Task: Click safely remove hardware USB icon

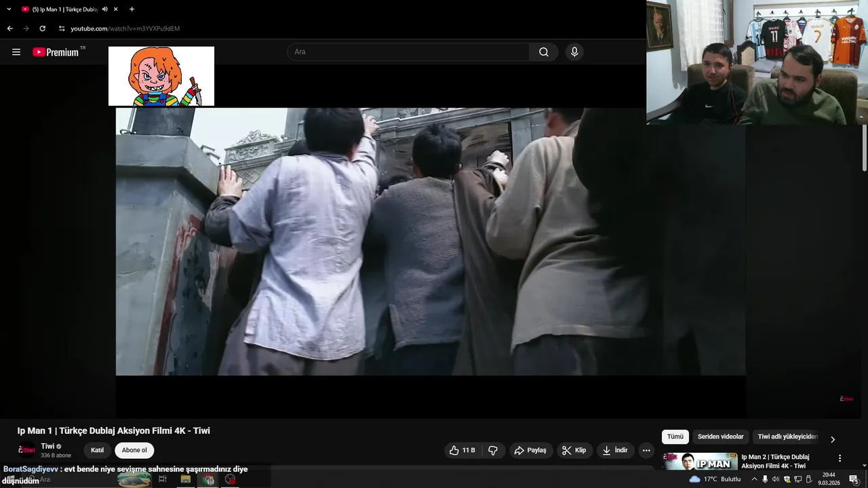Action: pos(808,479)
